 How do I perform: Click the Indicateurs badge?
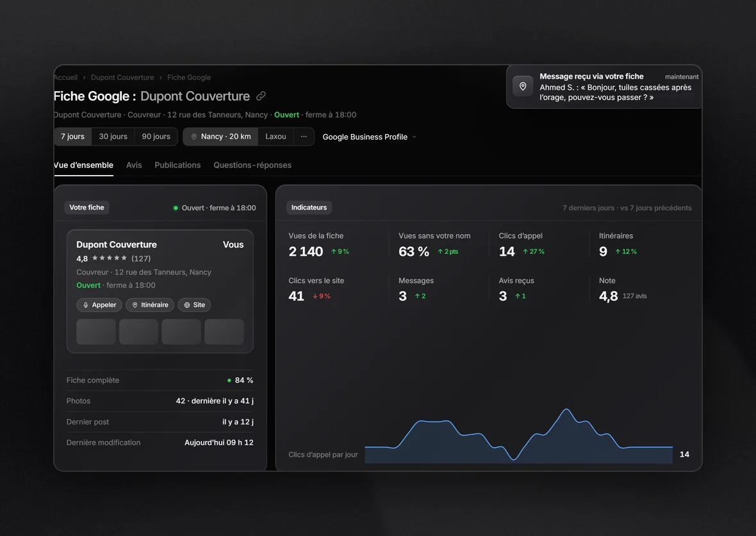tap(309, 208)
